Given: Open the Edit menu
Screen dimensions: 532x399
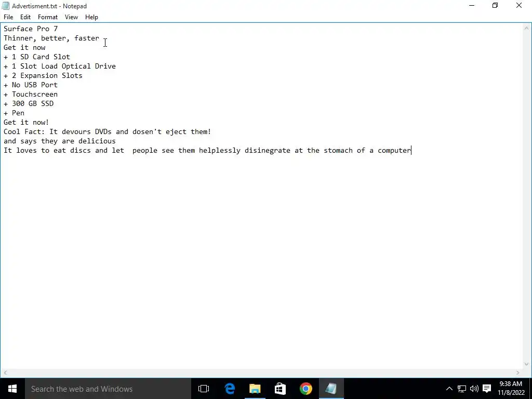Looking at the screenshot, I should coord(25,17).
